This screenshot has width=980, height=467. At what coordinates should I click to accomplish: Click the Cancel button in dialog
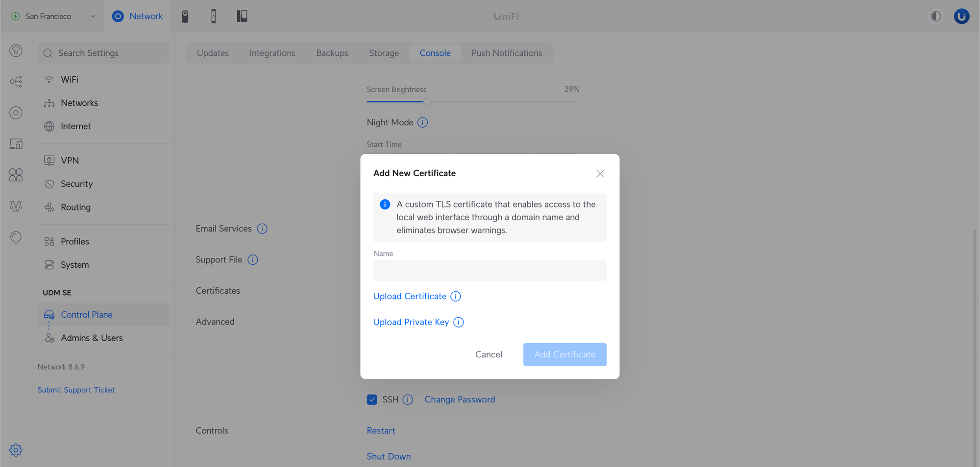tap(489, 354)
